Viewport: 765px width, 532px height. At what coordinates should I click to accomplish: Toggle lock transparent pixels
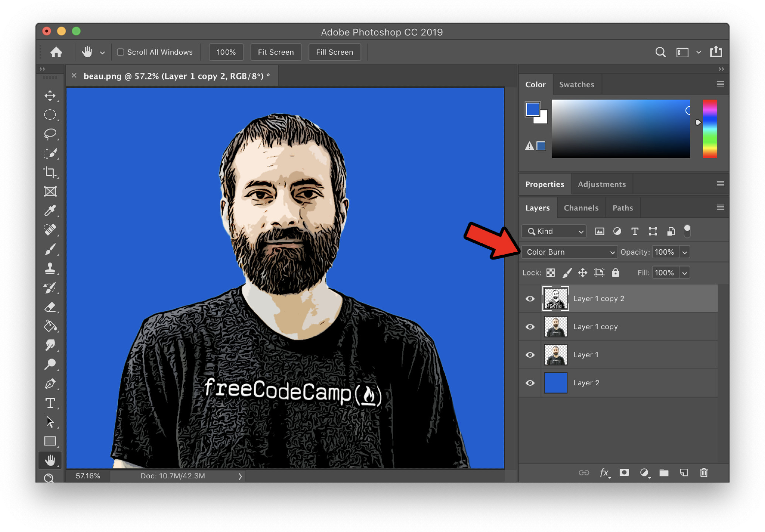tap(551, 273)
